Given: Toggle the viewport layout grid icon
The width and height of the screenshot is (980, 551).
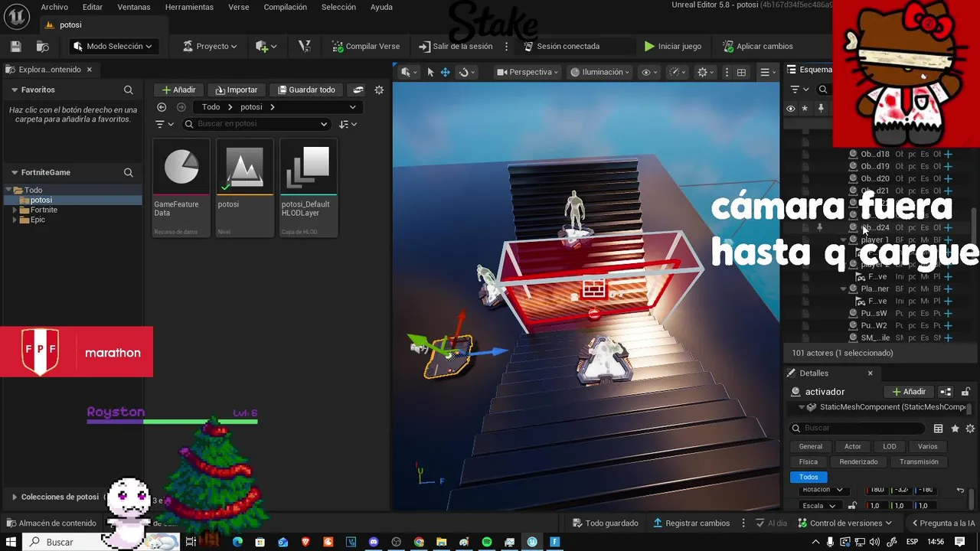Looking at the screenshot, I should (x=741, y=72).
